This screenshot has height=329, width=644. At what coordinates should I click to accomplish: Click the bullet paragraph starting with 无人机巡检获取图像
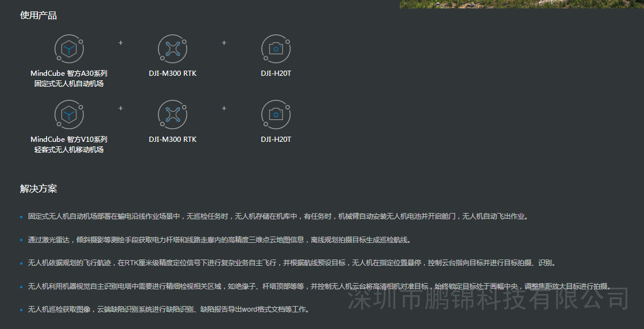[x=169, y=309]
